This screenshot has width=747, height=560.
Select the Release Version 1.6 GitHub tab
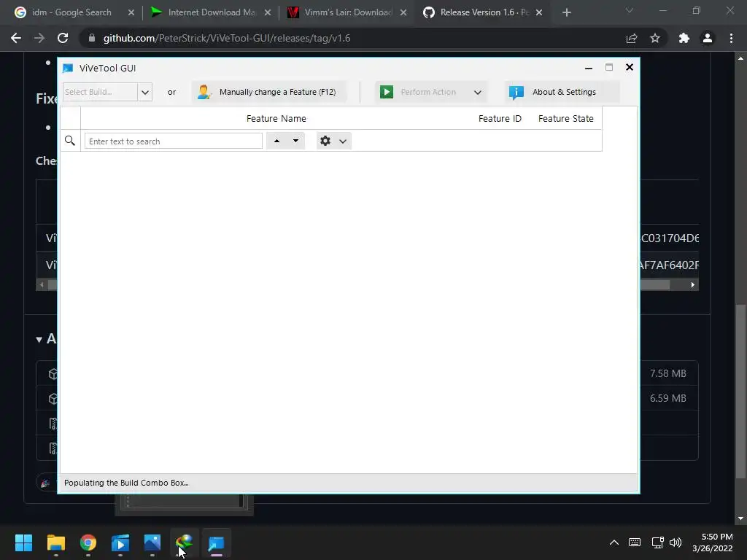point(483,12)
